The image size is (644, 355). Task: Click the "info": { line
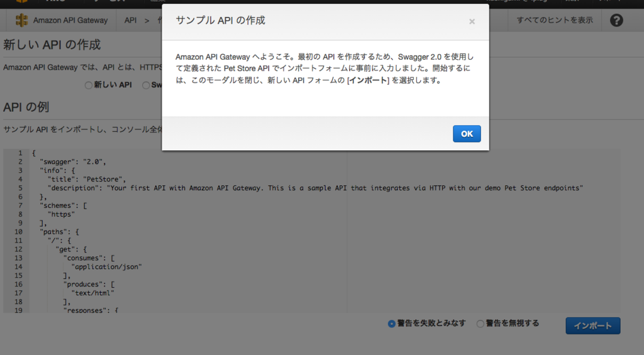click(x=57, y=170)
